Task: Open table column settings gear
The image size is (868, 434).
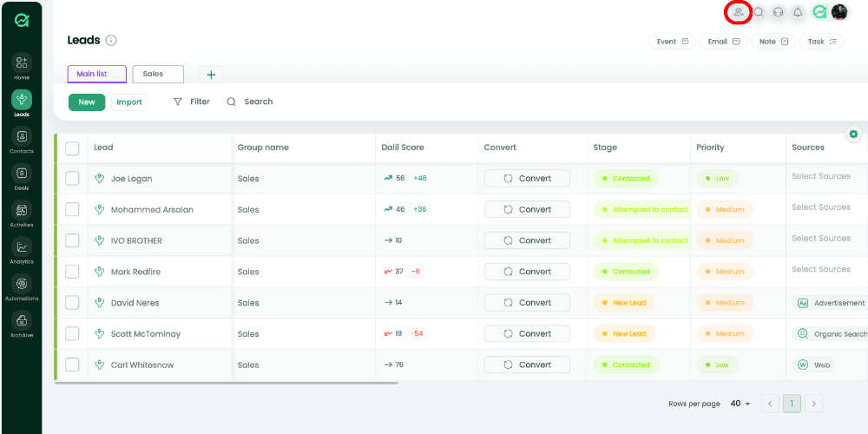Action: (853, 134)
